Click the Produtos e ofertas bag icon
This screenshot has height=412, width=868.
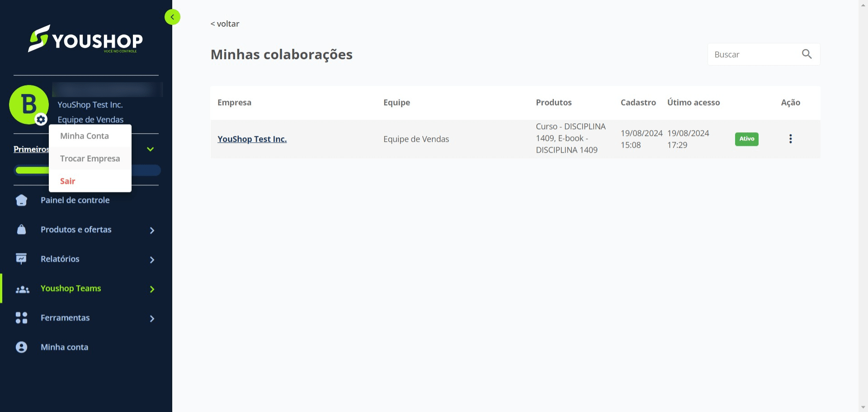[21, 229]
